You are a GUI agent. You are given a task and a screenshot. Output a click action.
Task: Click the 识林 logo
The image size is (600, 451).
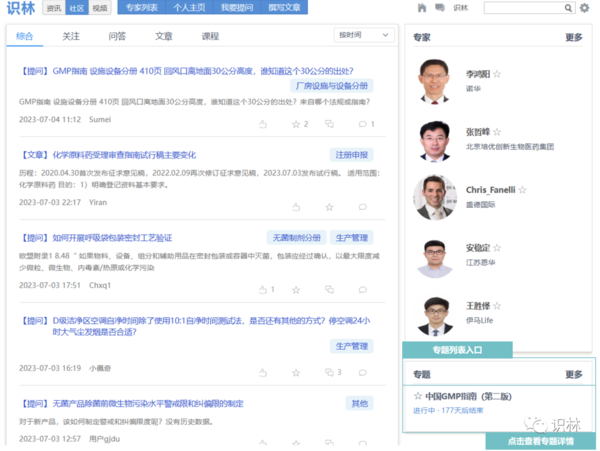tap(21, 8)
